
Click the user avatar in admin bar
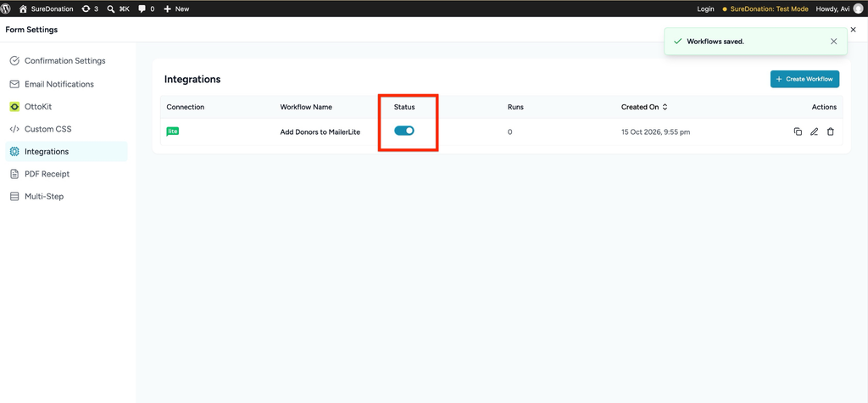pyautogui.click(x=858, y=8)
